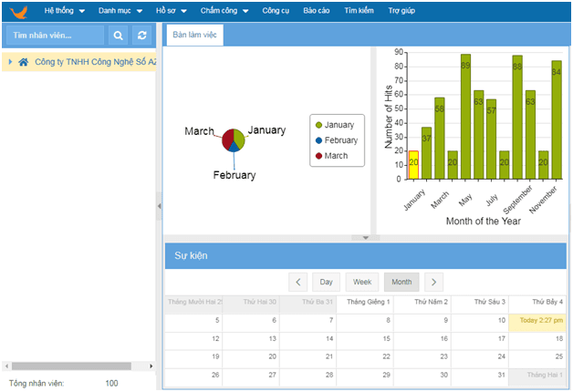This screenshot has height=392, width=573.
Task: Go to previous month in calendar
Action: 298,283
